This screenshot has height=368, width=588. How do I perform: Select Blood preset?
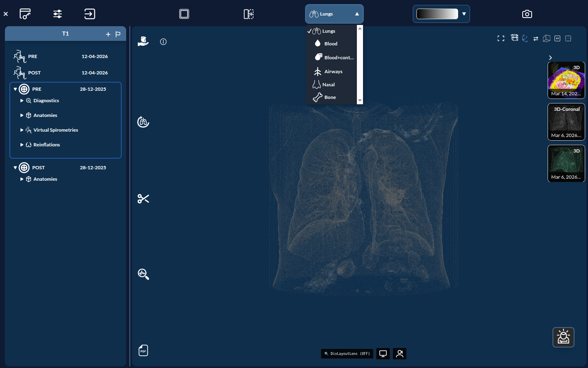pos(332,44)
